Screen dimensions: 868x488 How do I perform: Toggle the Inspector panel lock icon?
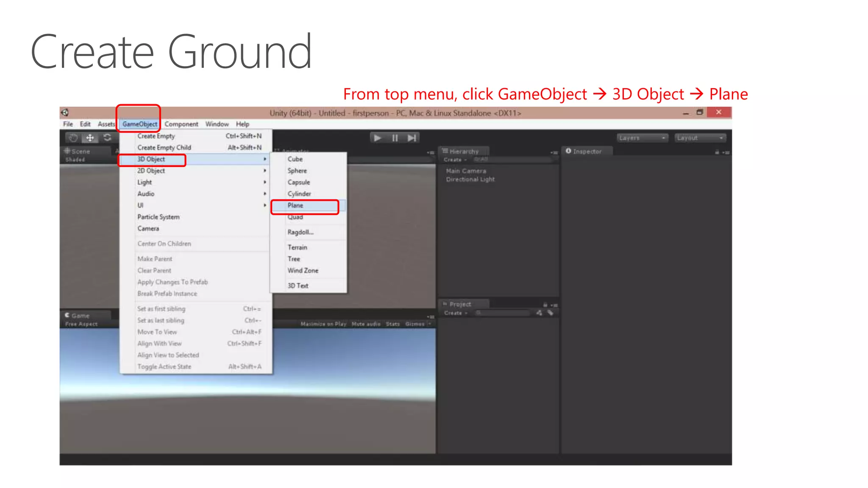(x=717, y=152)
